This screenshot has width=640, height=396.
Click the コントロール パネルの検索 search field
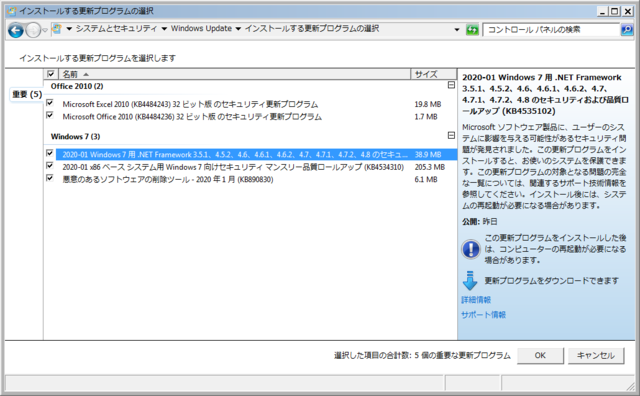[551, 29]
